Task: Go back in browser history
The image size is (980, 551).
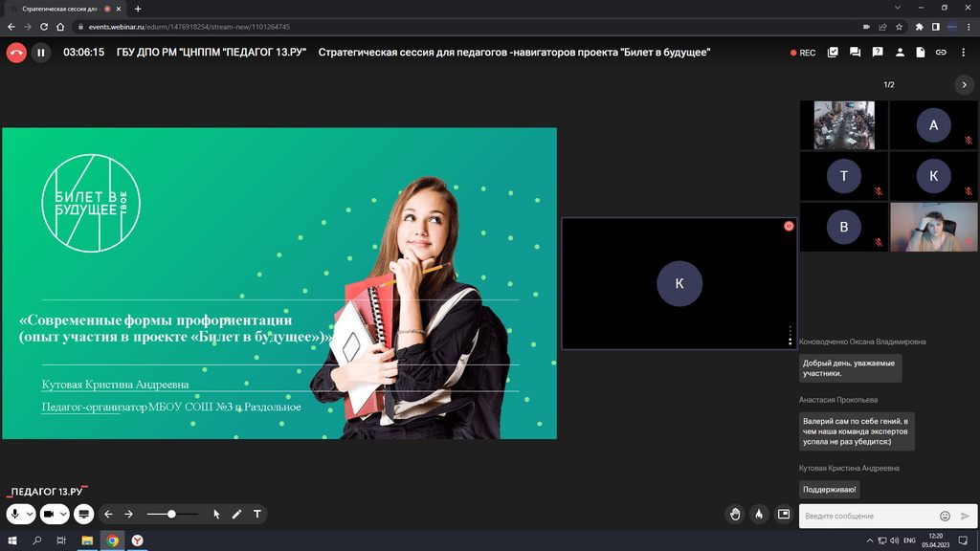Action: point(11,27)
